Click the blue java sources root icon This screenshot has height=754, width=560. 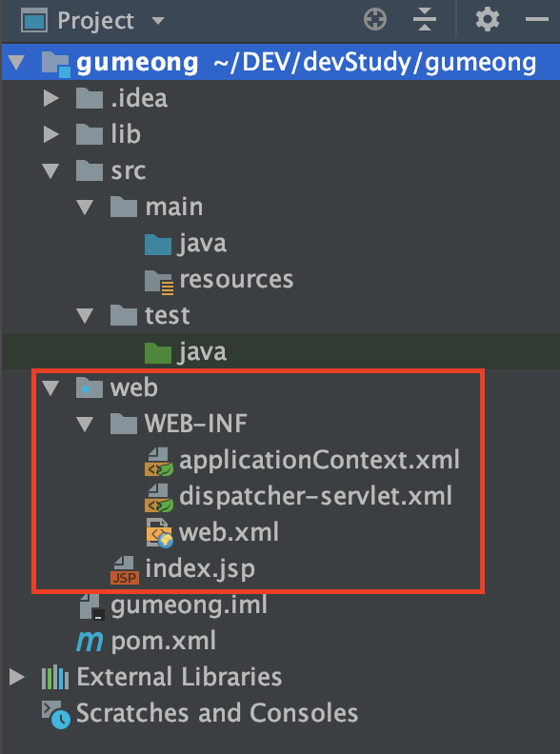tap(158, 244)
